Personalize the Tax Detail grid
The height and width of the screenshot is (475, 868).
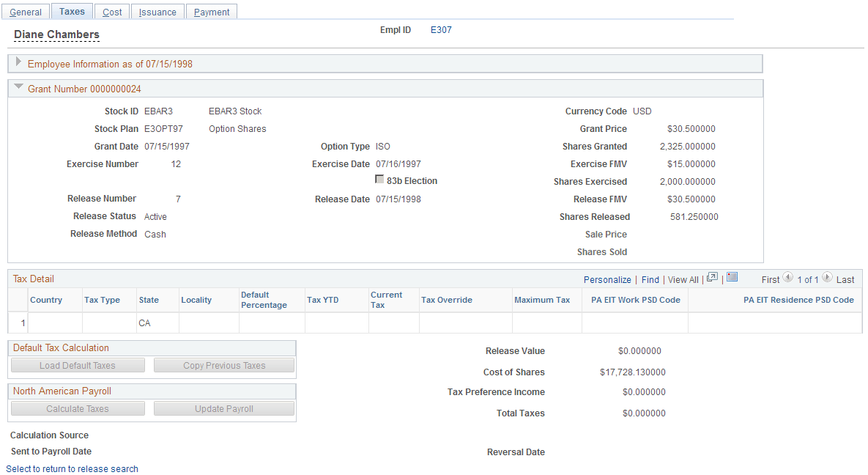pyautogui.click(x=608, y=279)
